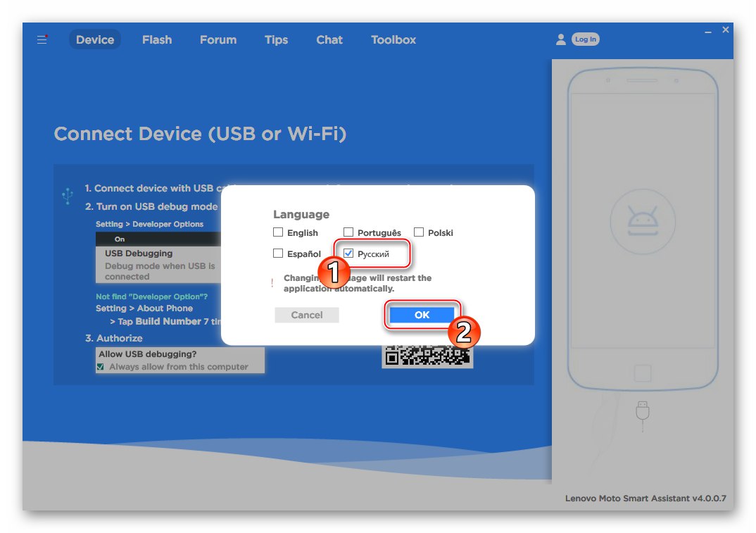The height and width of the screenshot is (533, 756).
Task: Click the phone home button outline
Action: [642, 373]
